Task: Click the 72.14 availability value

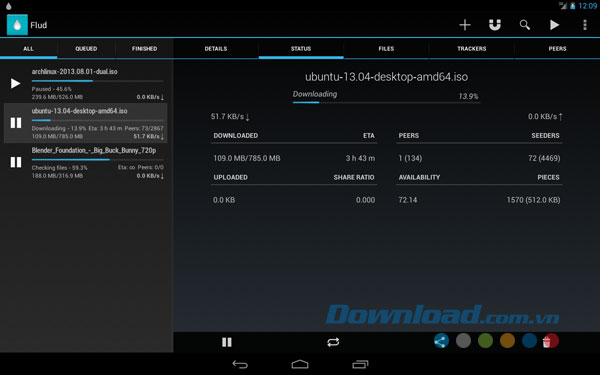Action: pos(408,200)
